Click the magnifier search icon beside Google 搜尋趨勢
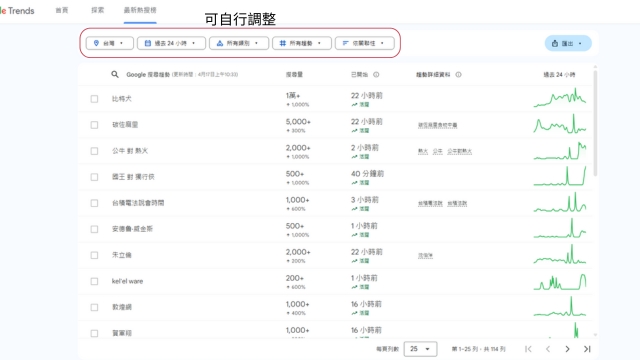The width and height of the screenshot is (640, 360). [x=115, y=74]
